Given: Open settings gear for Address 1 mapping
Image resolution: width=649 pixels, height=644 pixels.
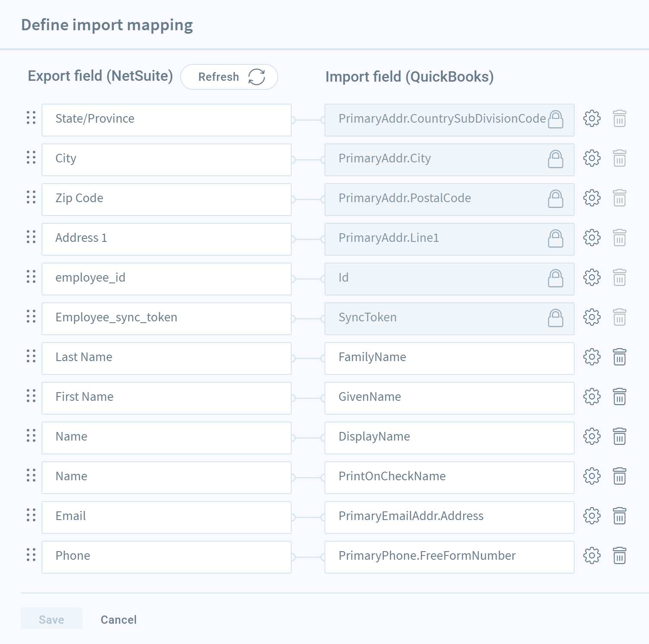Looking at the screenshot, I should coord(592,238).
